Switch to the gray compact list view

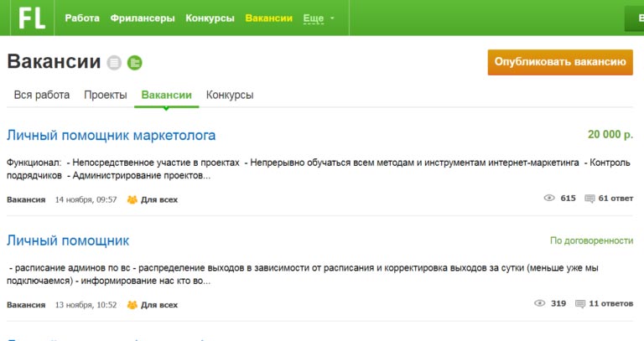[114, 62]
